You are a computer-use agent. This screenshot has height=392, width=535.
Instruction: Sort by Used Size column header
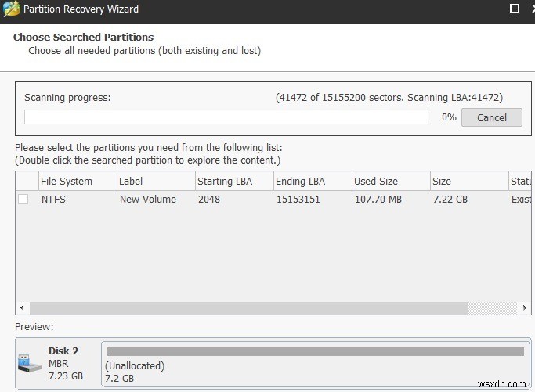[x=391, y=181]
